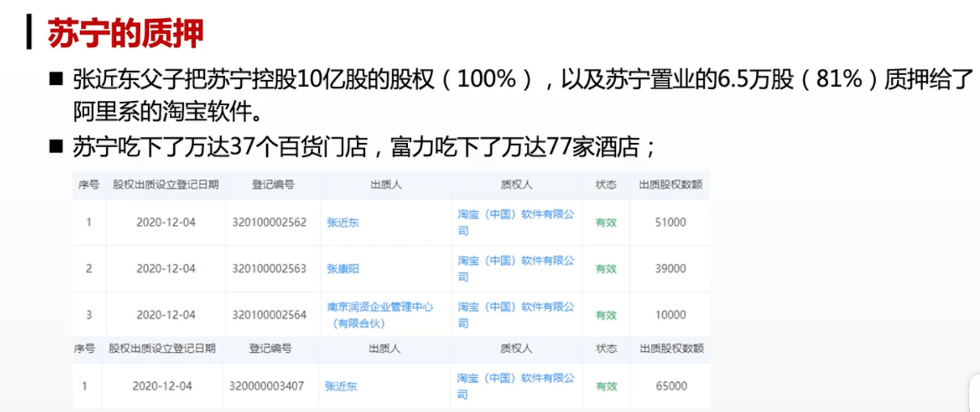The height and width of the screenshot is (412, 980).
Task: Select upper table header 出质股权数额
Action: (x=670, y=185)
